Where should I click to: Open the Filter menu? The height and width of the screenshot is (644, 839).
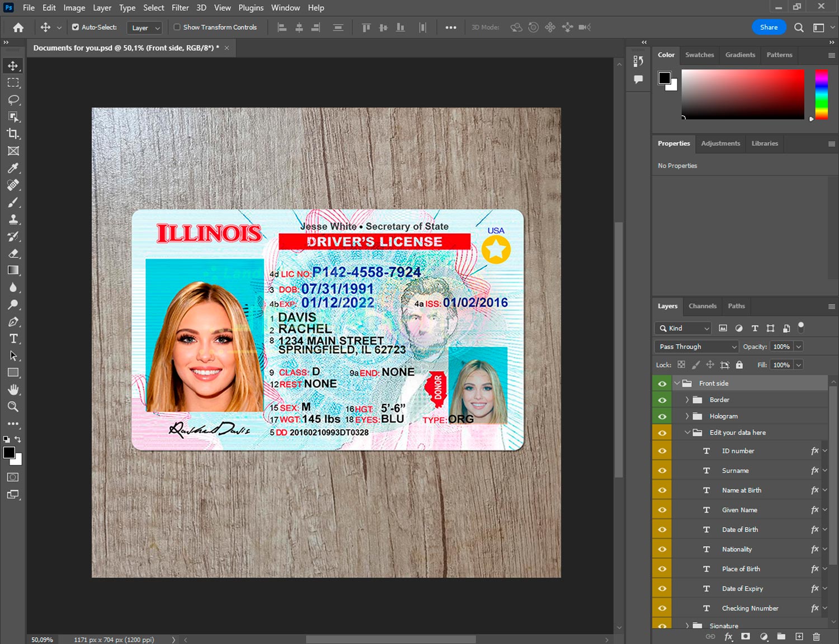180,8
